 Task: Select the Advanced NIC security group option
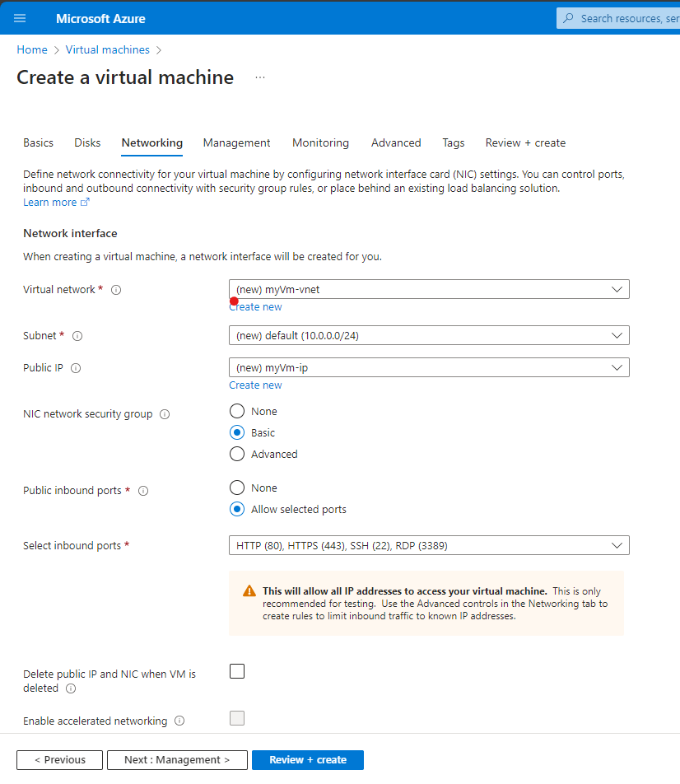[237, 454]
